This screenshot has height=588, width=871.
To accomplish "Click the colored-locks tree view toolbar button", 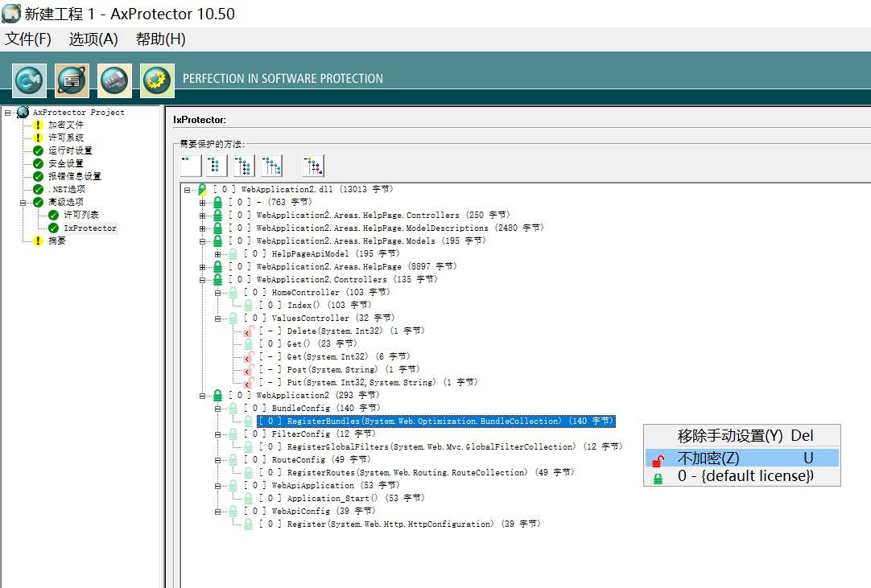I will tap(313, 166).
